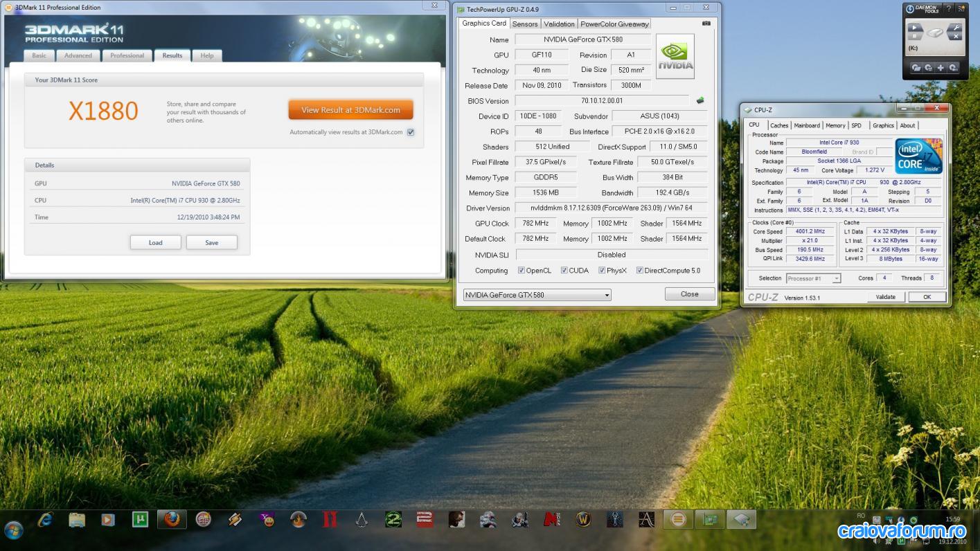980x551 pixels.
Task: Open the NVIDIA GeForce GTX 580 dropdown
Action: (537, 295)
